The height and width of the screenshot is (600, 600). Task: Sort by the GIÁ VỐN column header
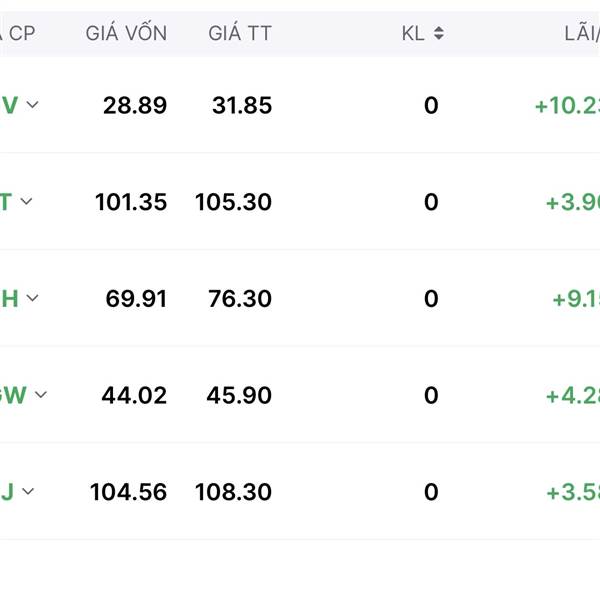point(126,34)
